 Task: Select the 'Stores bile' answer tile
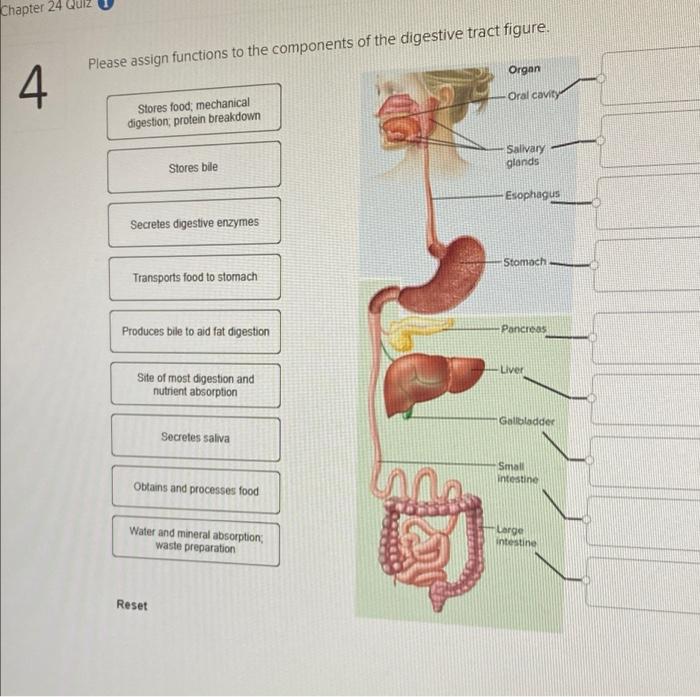click(194, 167)
